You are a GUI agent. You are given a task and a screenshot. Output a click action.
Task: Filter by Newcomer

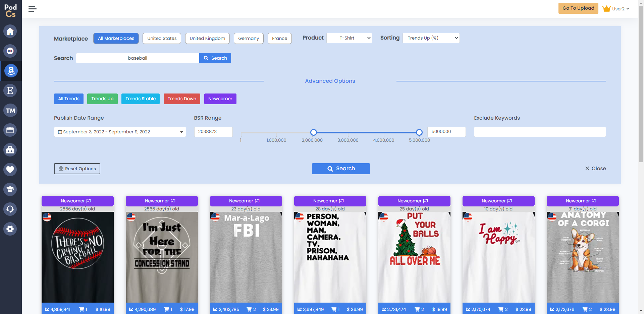point(220,99)
